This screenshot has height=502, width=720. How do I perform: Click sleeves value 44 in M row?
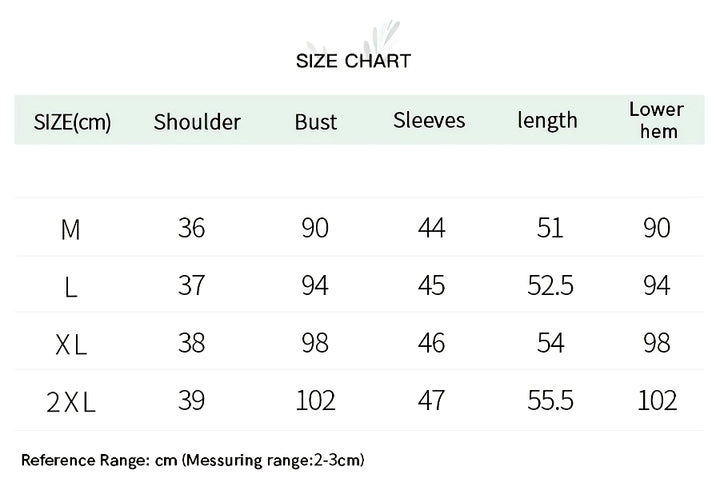431,229
